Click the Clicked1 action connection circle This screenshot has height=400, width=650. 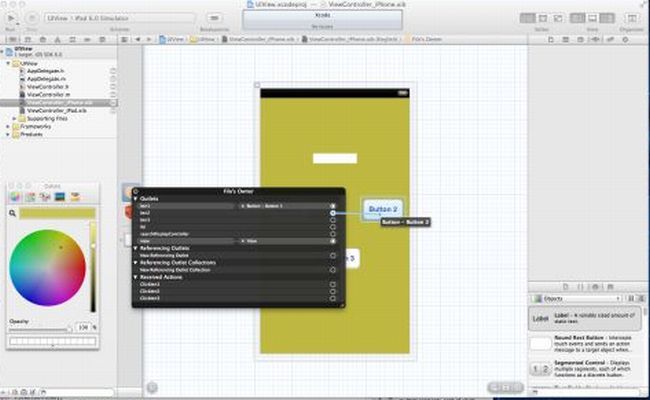coord(332,284)
